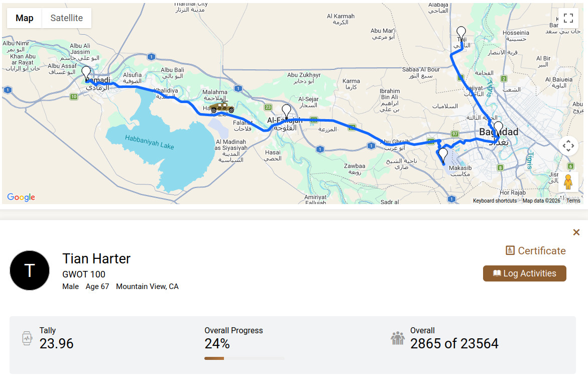The image size is (588, 377).
Task: Close the participant details panel
Action: [576, 232]
